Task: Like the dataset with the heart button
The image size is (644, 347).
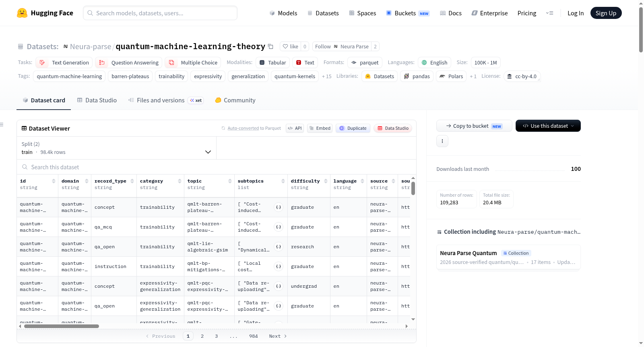Action: click(x=290, y=46)
